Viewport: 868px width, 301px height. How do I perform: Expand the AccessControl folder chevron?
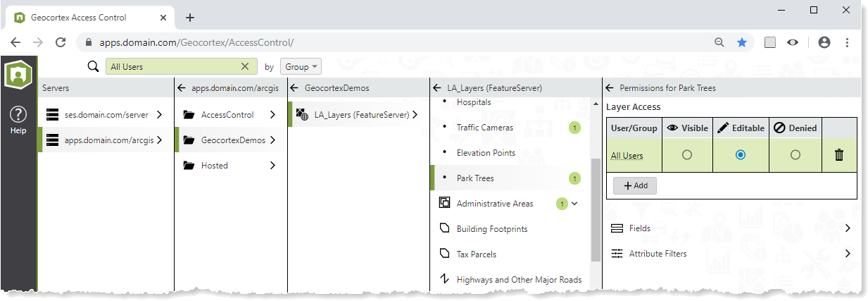coord(272,114)
